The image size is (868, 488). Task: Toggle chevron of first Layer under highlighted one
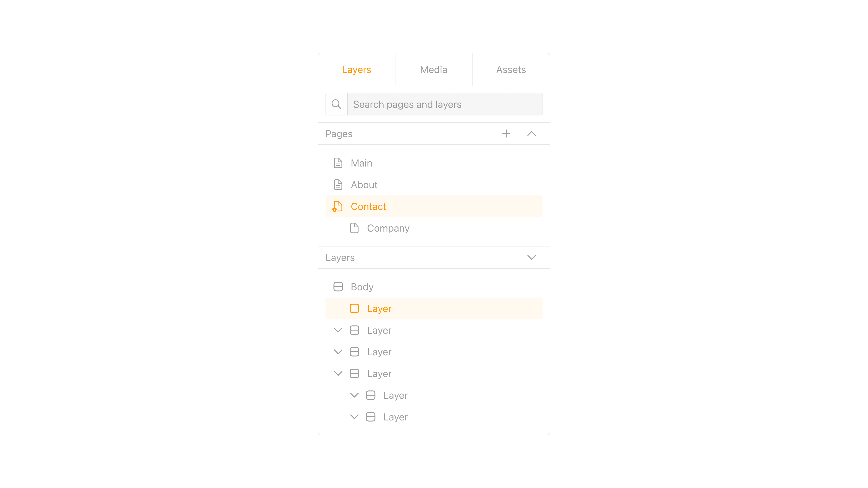[x=338, y=330]
